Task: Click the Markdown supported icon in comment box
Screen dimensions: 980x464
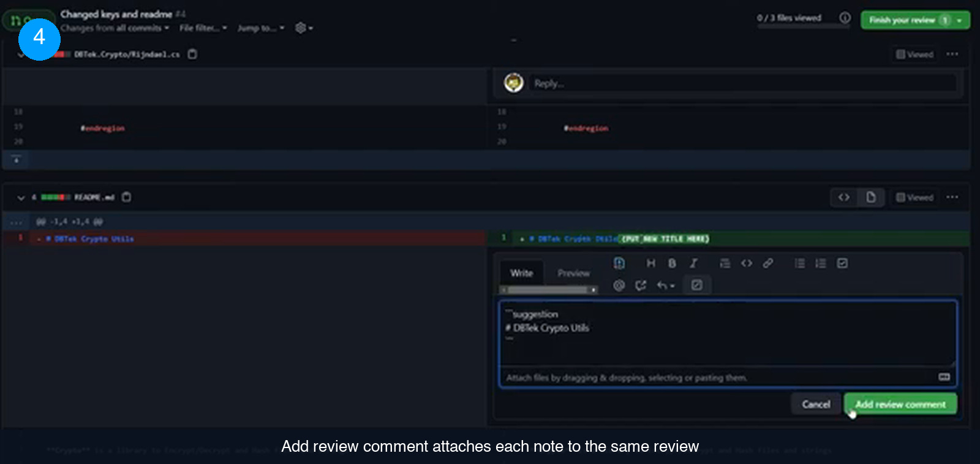Action: (x=944, y=377)
